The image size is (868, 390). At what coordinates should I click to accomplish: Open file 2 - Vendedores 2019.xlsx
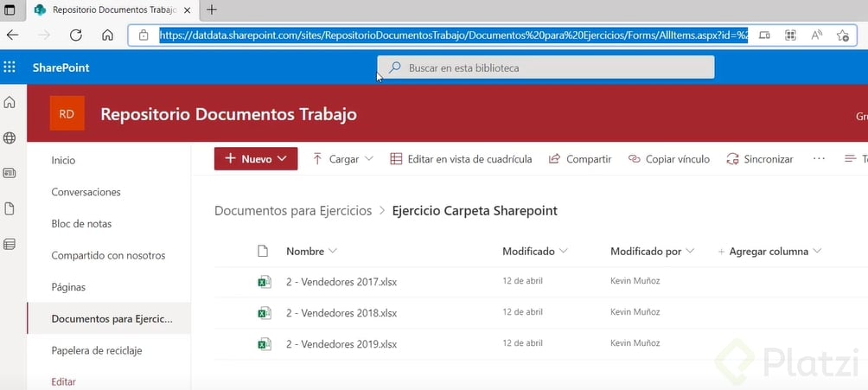coord(341,344)
